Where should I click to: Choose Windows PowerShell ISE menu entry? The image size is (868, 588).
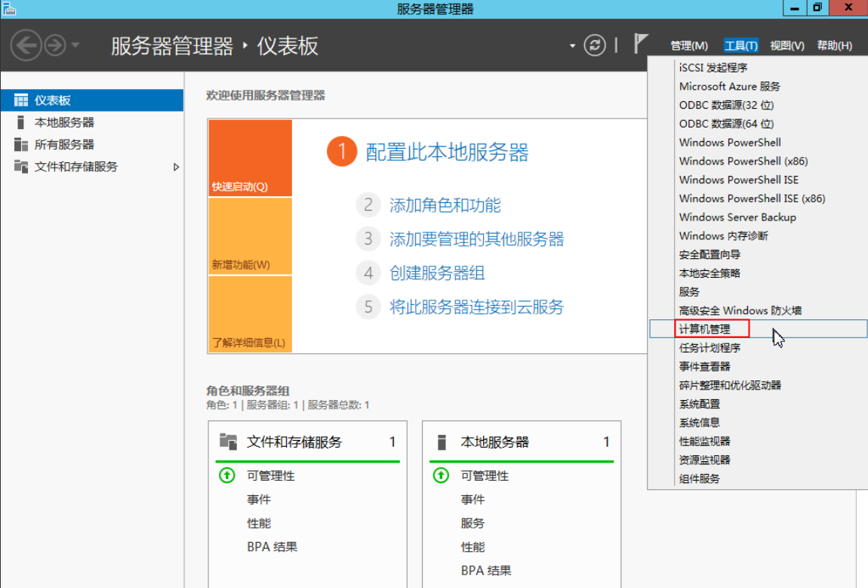pos(738,180)
